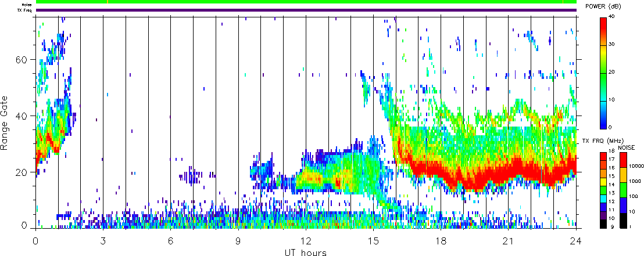This screenshot has width=644, height=256.
Task: Click the "18" label on the TX FRQ legend
Action: coord(611,150)
